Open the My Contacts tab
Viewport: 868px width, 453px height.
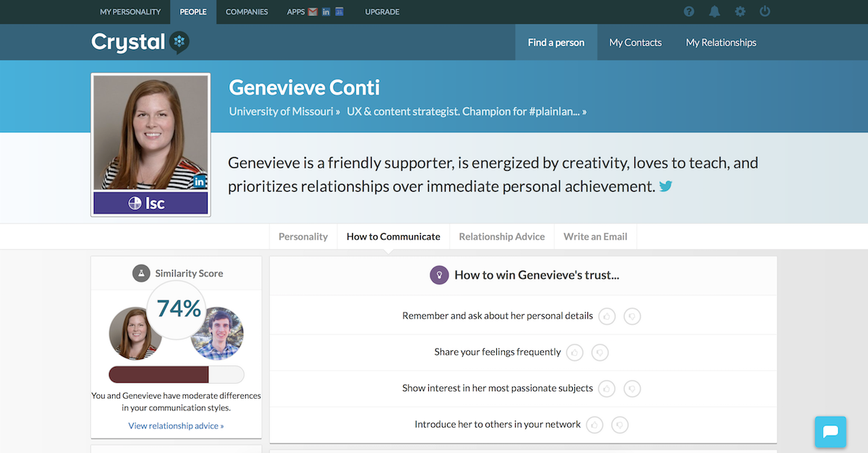635,43
